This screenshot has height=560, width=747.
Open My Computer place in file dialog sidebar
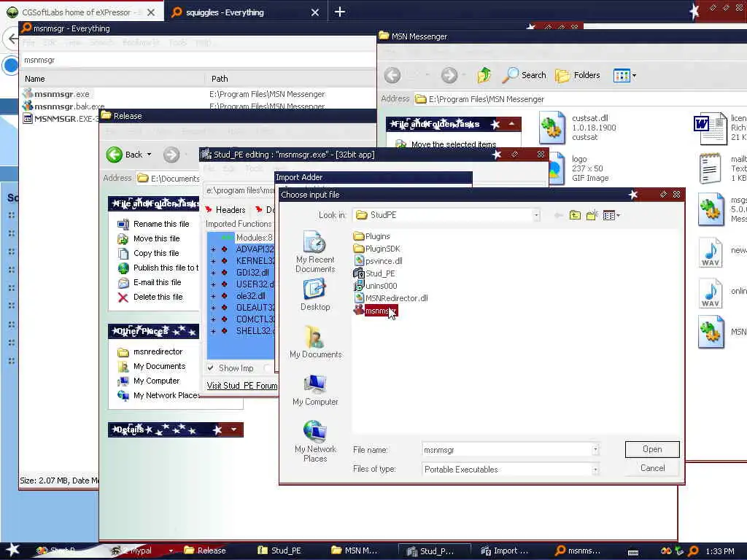(x=315, y=390)
